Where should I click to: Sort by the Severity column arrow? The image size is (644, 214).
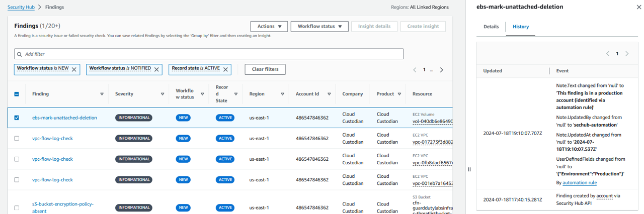coord(163,94)
